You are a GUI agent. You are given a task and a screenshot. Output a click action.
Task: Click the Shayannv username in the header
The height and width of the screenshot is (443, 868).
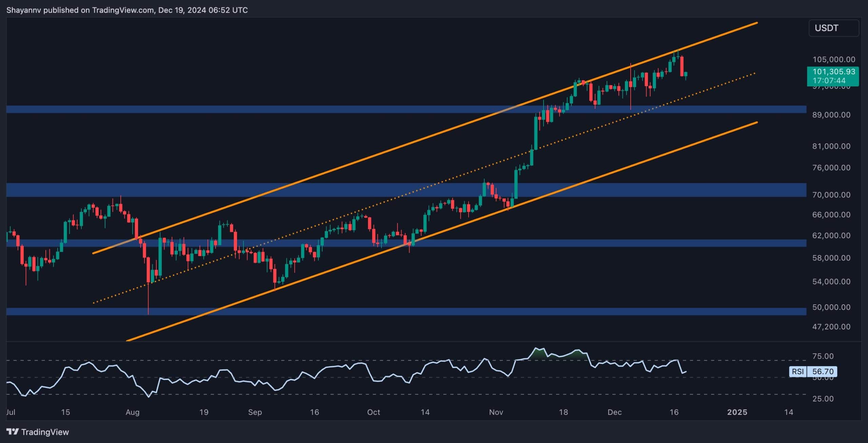click(24, 10)
